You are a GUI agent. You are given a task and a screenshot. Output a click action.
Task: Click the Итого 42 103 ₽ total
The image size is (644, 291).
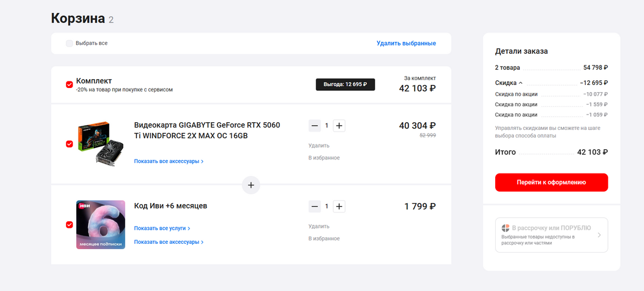[551, 152]
